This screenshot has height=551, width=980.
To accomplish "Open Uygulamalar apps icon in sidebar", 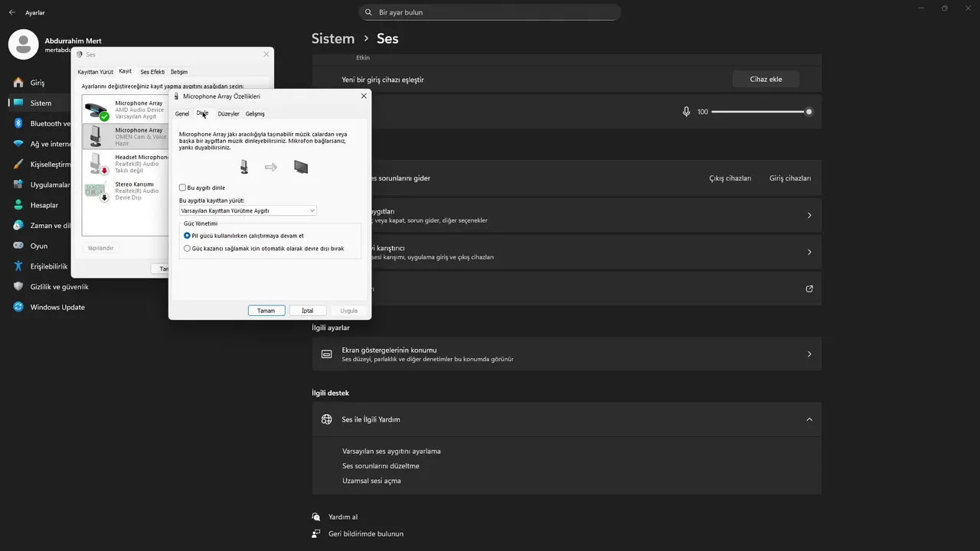I will coord(18,184).
